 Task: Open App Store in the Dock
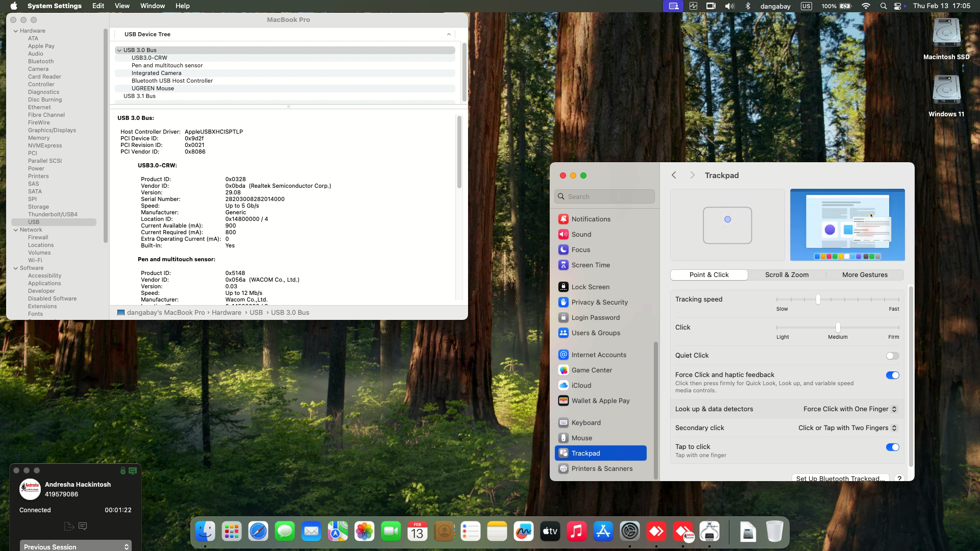click(603, 532)
